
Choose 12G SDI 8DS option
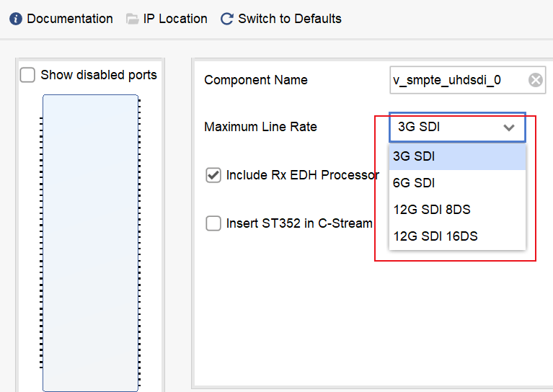(x=457, y=210)
